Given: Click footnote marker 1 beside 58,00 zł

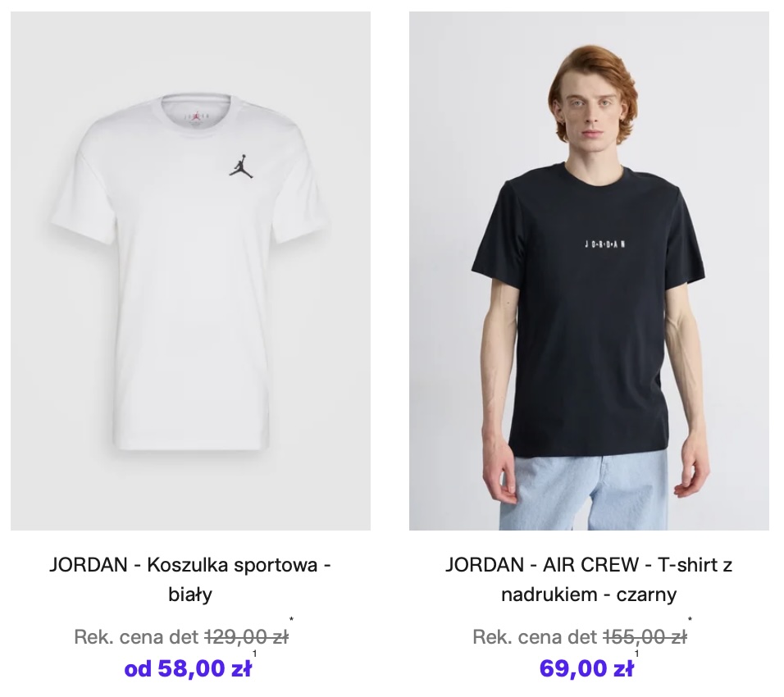Looking at the screenshot, I should (255, 654).
